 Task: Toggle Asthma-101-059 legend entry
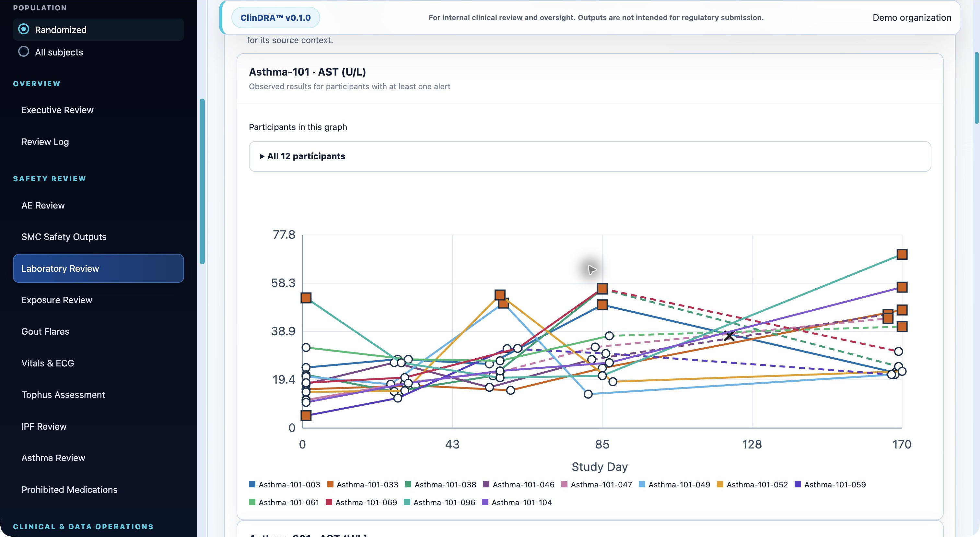(x=831, y=484)
